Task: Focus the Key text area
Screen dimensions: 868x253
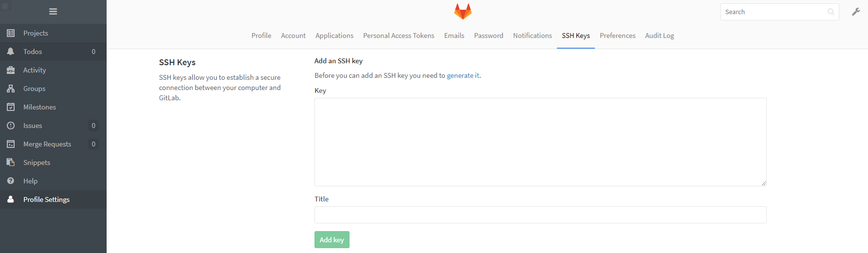Action: pyautogui.click(x=540, y=142)
